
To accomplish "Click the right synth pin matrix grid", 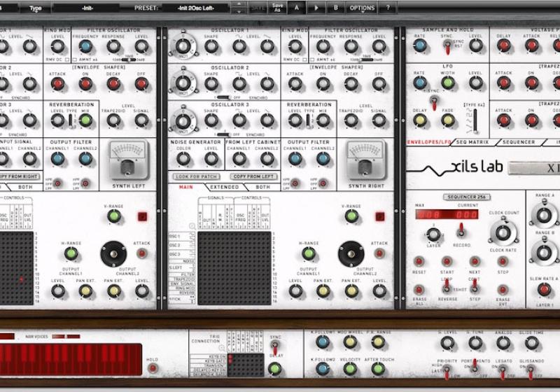I will coord(234,268).
